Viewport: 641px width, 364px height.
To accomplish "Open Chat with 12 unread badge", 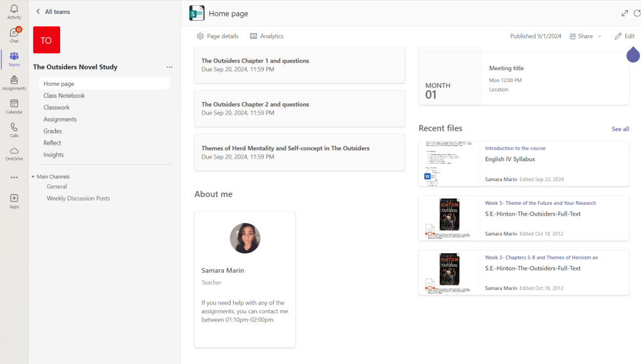I will point(14,33).
